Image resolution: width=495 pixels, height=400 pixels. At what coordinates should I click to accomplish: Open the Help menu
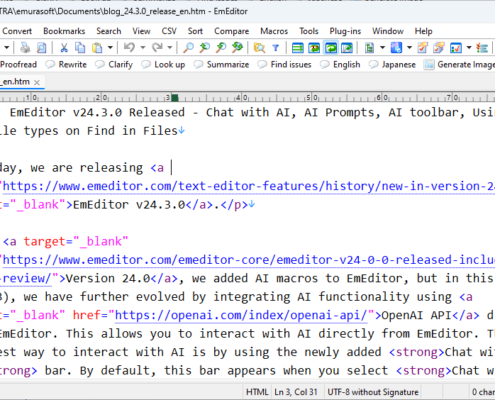click(423, 31)
